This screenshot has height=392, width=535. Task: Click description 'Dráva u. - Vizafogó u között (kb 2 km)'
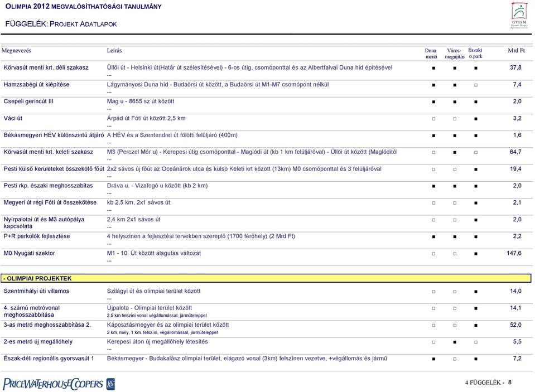(x=157, y=186)
